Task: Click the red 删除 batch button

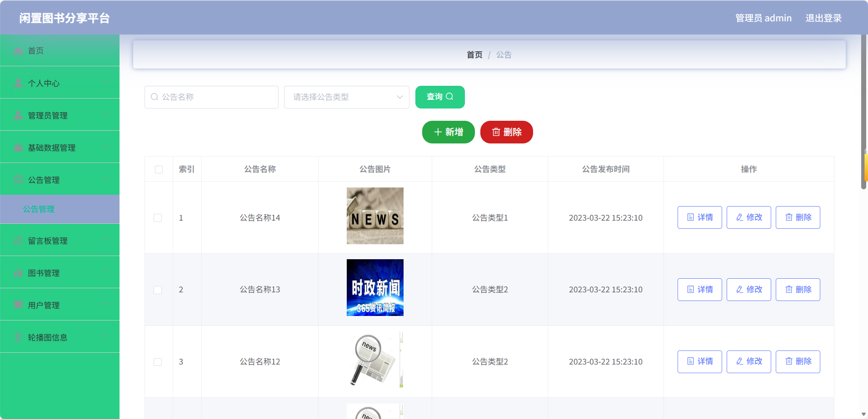Action: click(507, 132)
